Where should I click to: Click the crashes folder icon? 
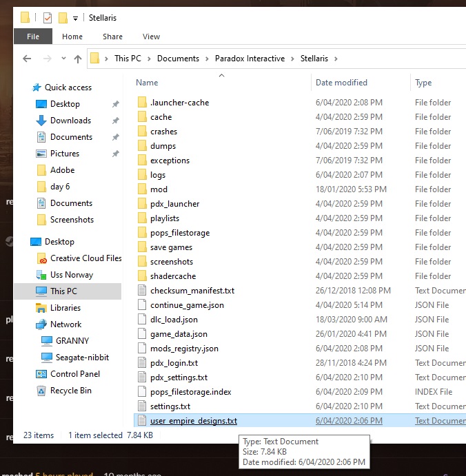pos(142,132)
